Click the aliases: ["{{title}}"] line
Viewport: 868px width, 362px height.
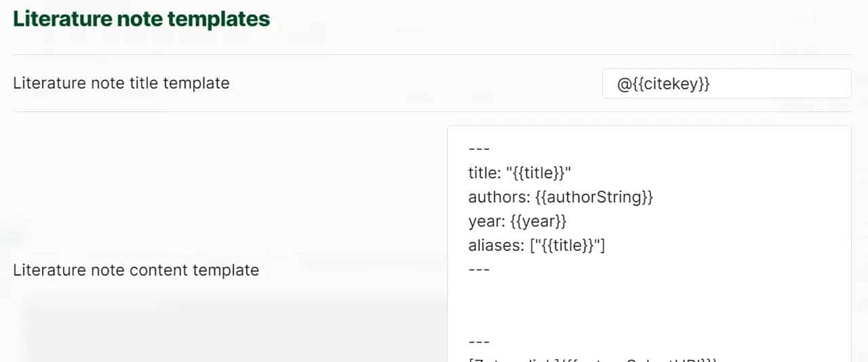click(x=536, y=245)
